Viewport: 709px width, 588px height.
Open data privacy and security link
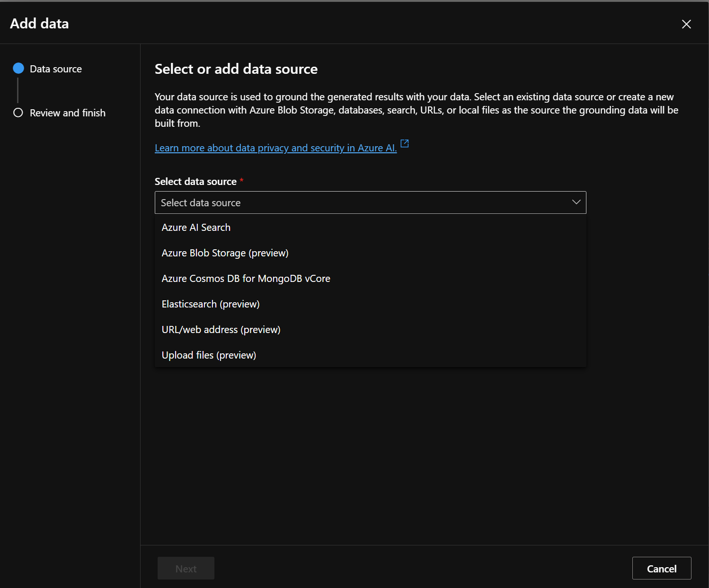click(x=275, y=148)
